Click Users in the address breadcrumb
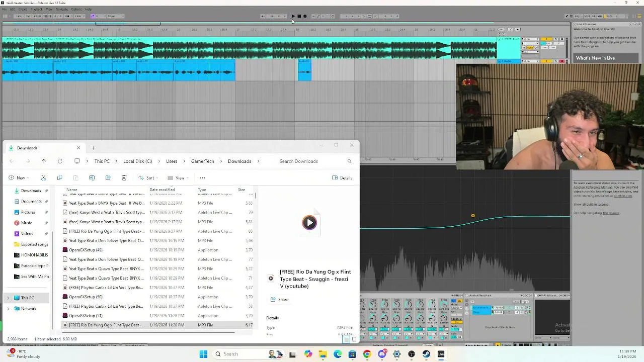This screenshot has width=644, height=362. point(172,161)
